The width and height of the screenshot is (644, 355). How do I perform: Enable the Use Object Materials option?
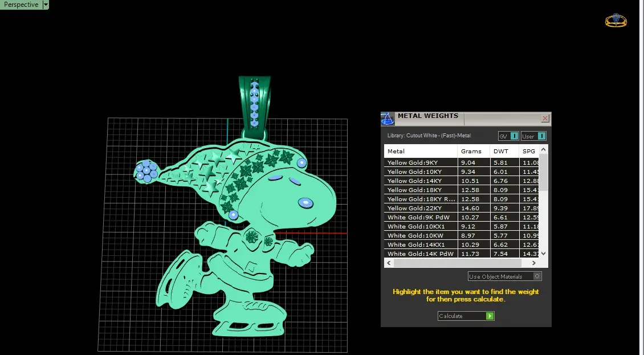505,276
